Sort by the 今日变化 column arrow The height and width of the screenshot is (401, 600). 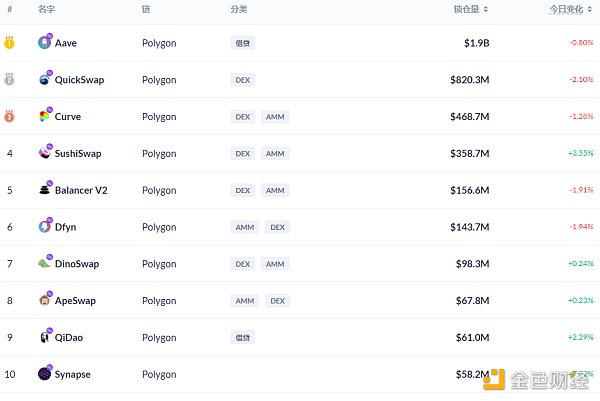tap(591, 9)
